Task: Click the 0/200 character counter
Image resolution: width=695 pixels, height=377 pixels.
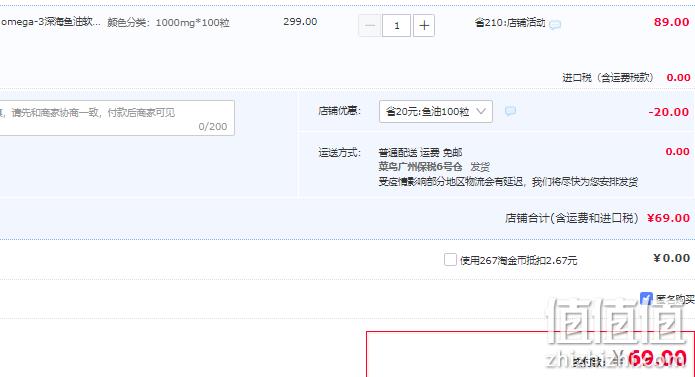Action: point(213,127)
